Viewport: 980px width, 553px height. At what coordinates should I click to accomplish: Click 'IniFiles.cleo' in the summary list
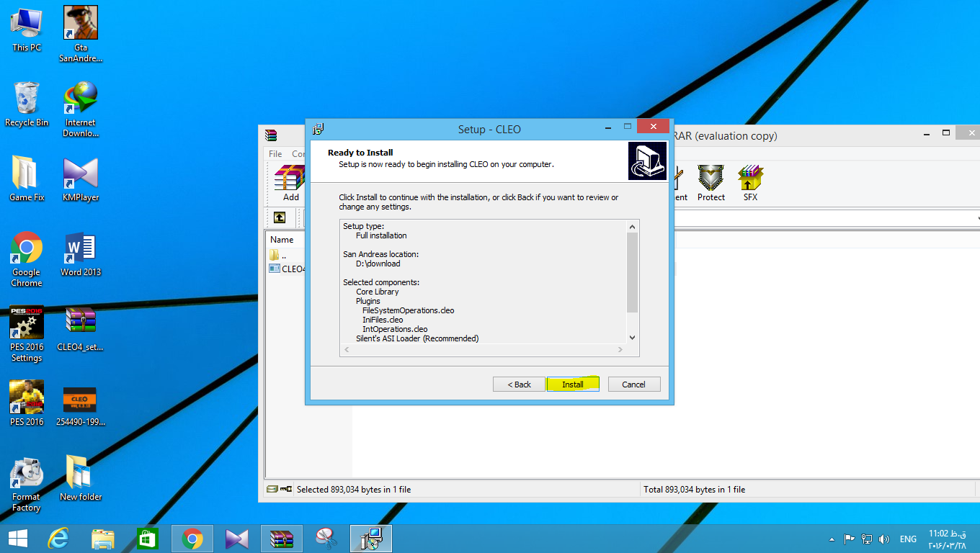383,320
